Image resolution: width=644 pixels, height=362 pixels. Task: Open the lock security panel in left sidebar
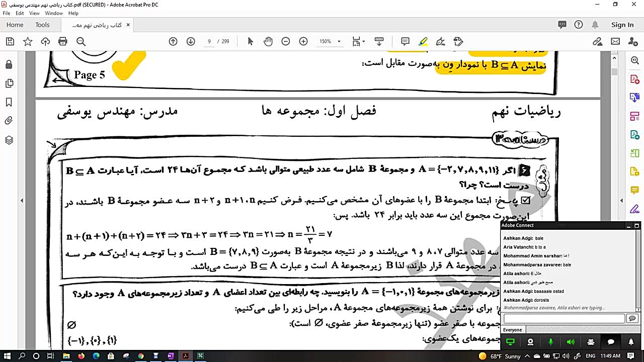[9, 65]
